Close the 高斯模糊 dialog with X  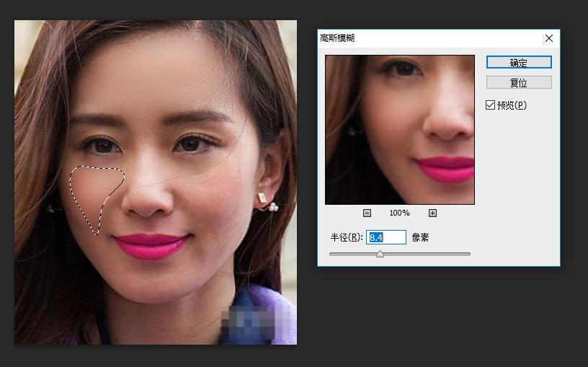point(549,38)
